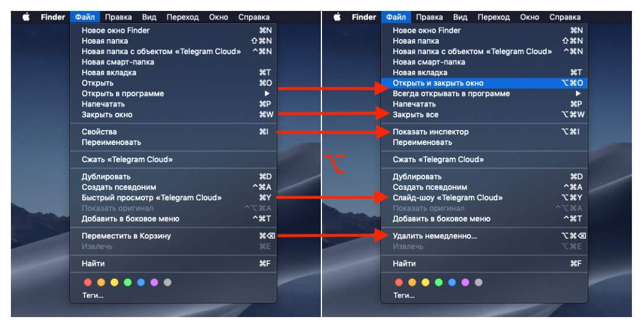Select «Показать инспектор» menu item
Image resolution: width=644 pixels, height=328 pixels.
click(x=484, y=132)
